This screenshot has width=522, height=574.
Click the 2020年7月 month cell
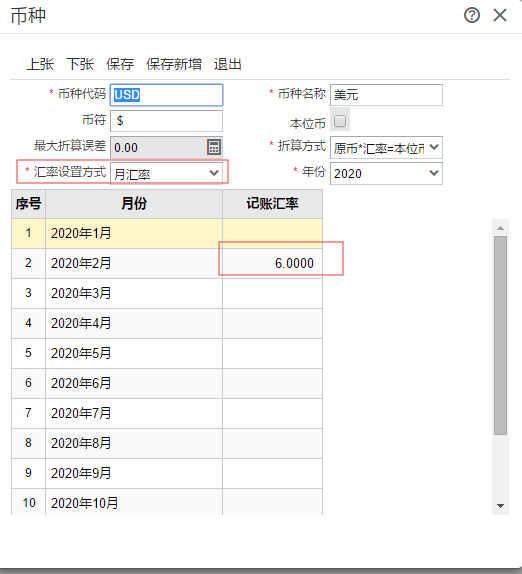134,414
